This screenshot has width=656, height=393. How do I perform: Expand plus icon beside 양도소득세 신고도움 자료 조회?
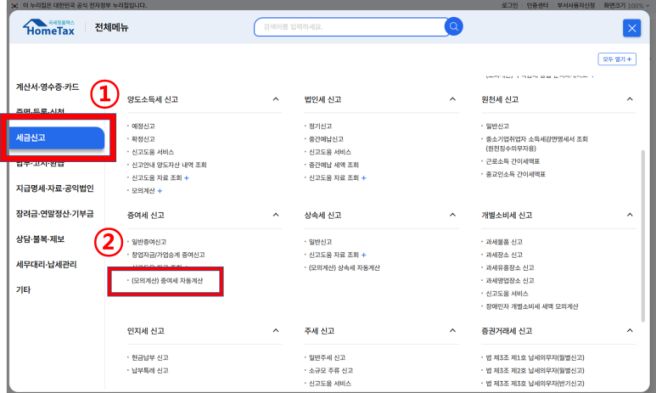click(187, 178)
